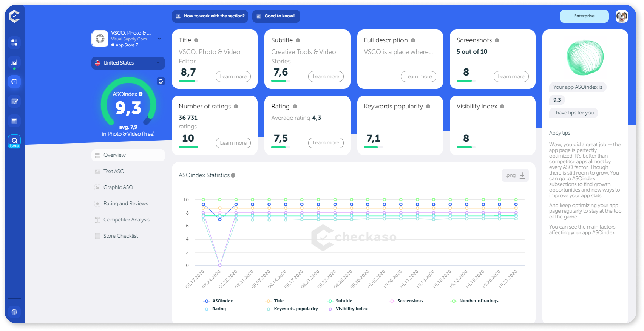Click the Checkaso logo in sidebar
The height and width of the screenshot is (331, 644).
[14, 16]
